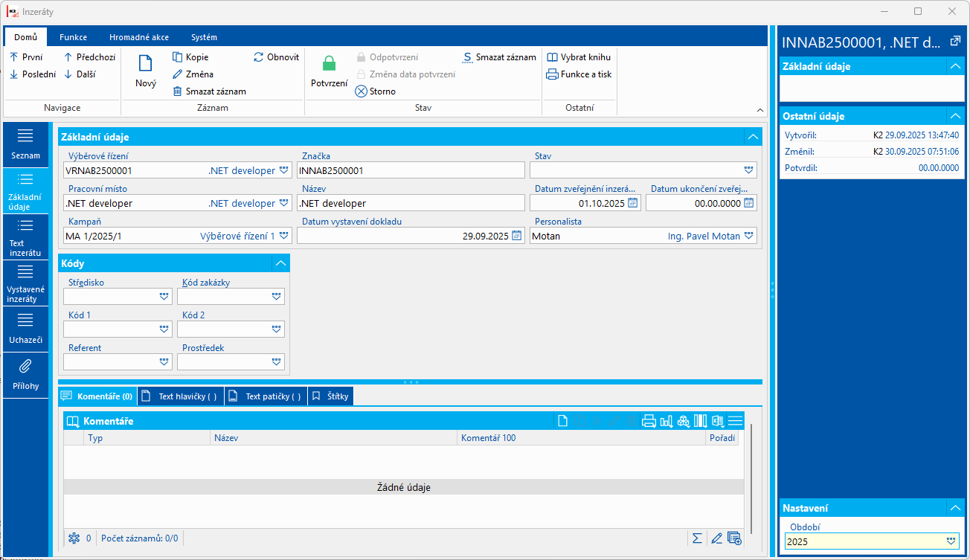970x560 pixels.
Task: Export comments with the Excel icon
Action: pyautogui.click(x=718, y=421)
